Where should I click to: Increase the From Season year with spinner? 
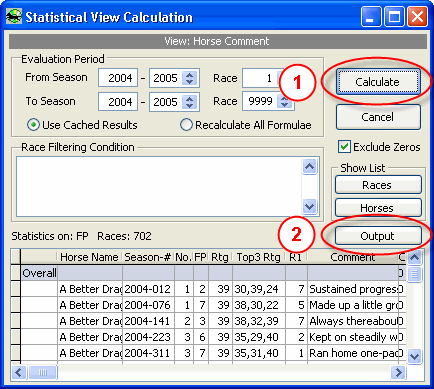190,75
